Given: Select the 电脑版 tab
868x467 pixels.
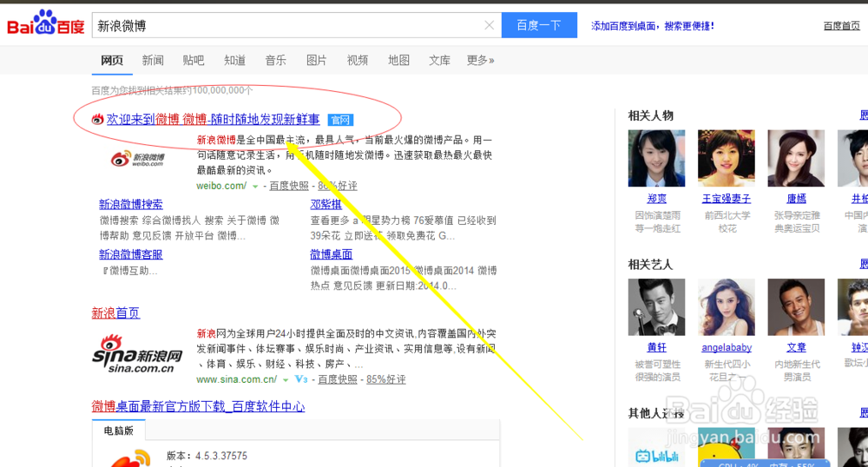Looking at the screenshot, I should [x=118, y=431].
